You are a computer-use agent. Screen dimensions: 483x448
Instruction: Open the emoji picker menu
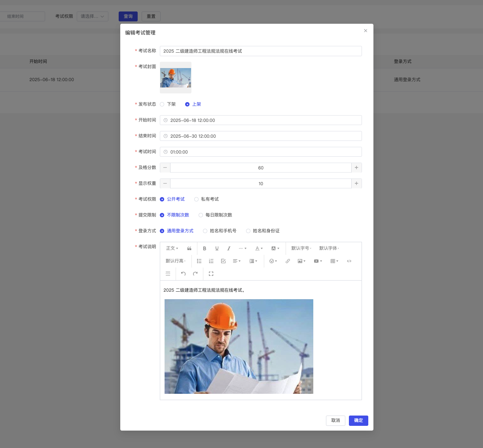coord(273,261)
